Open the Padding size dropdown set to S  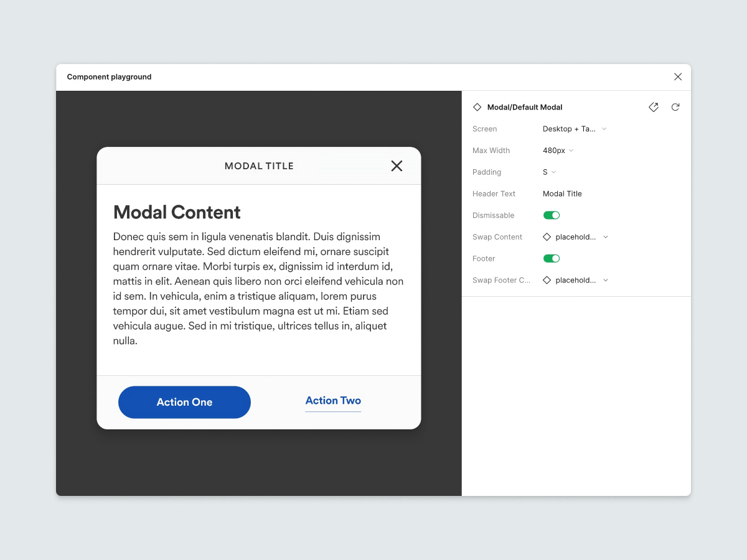pyautogui.click(x=548, y=172)
